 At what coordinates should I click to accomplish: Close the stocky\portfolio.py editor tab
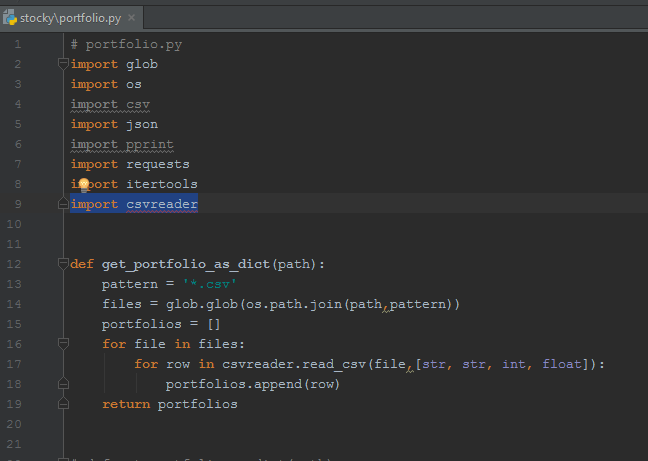[x=132, y=18]
